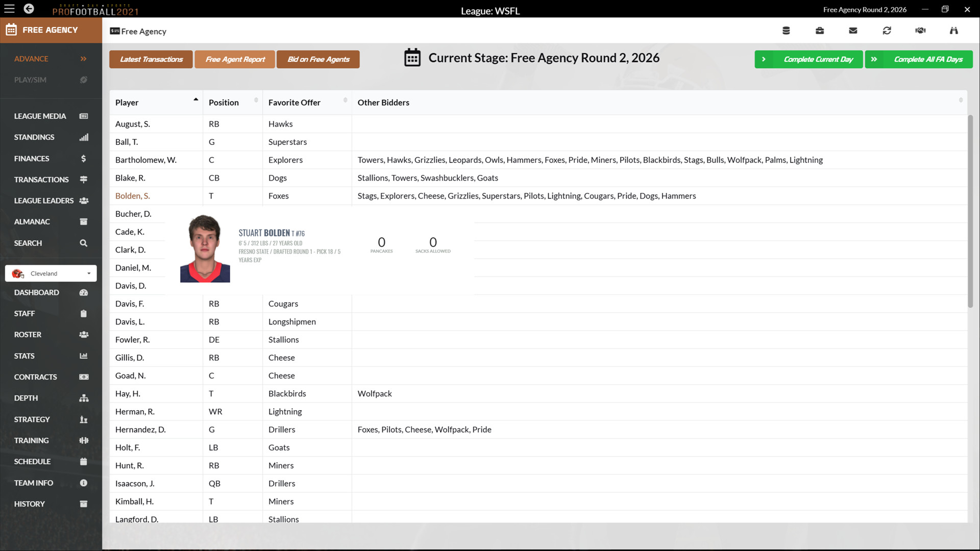Open messages via the envelope icon

point(852,31)
